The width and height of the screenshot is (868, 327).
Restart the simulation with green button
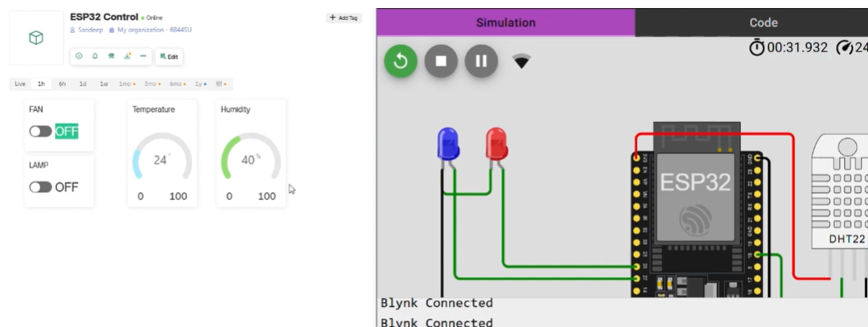[401, 61]
